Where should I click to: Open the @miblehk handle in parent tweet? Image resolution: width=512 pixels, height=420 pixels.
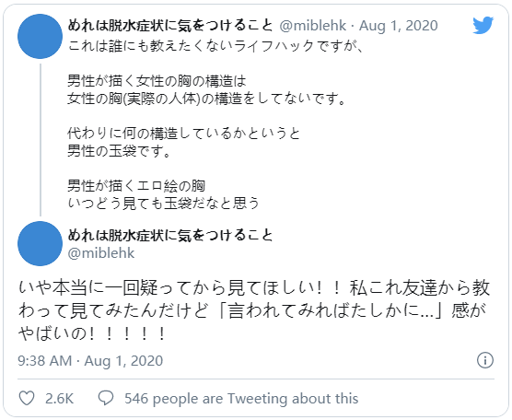313,26
